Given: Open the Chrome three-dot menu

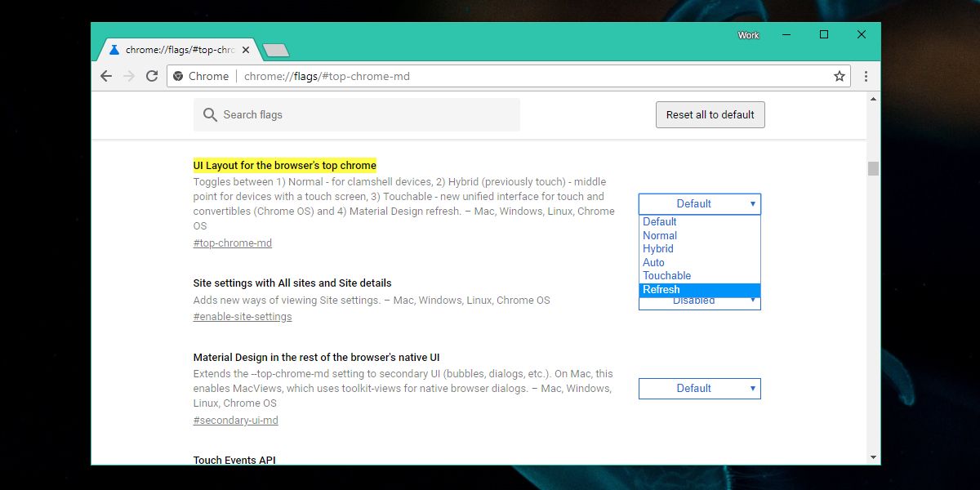Looking at the screenshot, I should pos(866,76).
